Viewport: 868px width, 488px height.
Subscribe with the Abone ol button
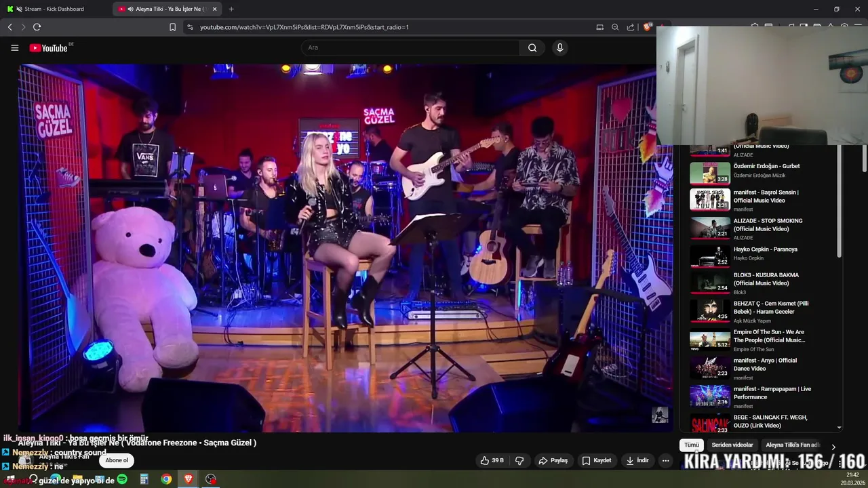click(x=116, y=460)
